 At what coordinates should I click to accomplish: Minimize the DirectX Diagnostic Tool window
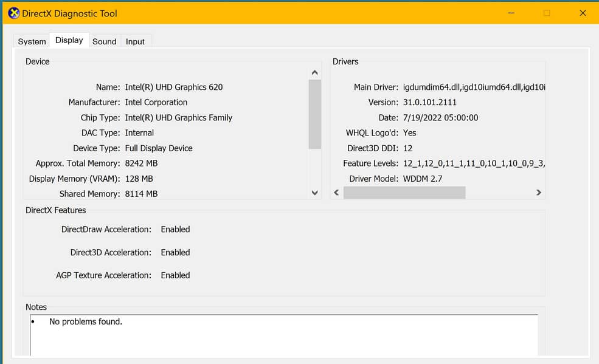[x=511, y=13]
